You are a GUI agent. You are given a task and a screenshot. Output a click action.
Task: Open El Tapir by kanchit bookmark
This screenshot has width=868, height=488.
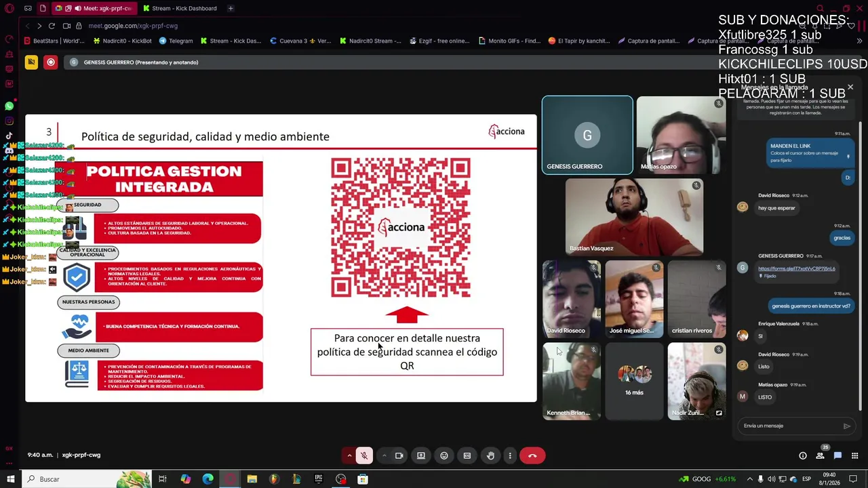tap(579, 41)
